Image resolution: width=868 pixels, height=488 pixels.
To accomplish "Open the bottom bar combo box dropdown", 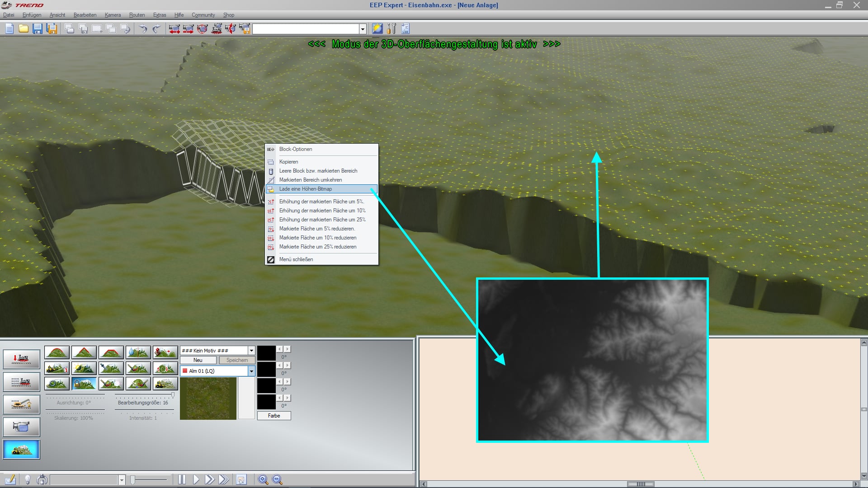I will click(122, 480).
